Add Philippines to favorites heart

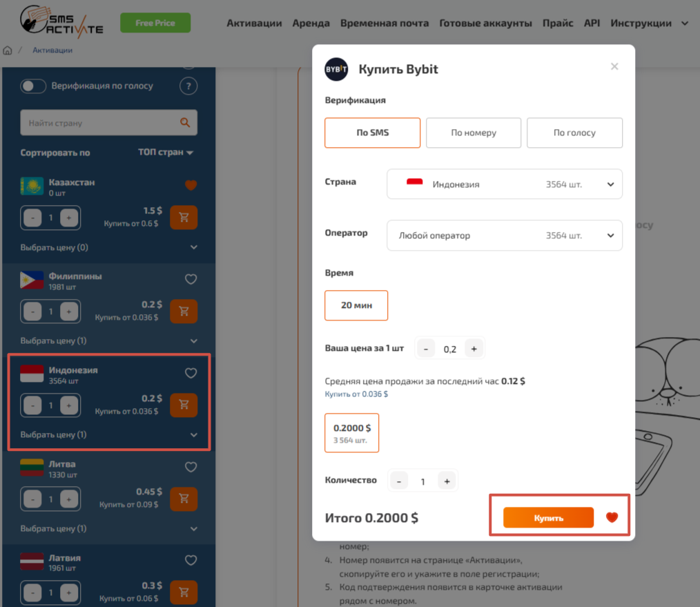coord(191,279)
